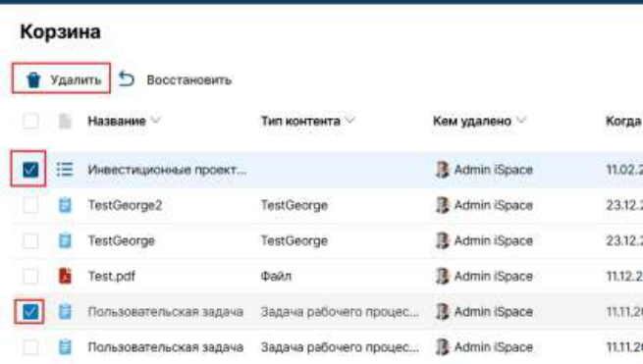Click the 11.02 date of Инвестиционные проект

point(624,170)
